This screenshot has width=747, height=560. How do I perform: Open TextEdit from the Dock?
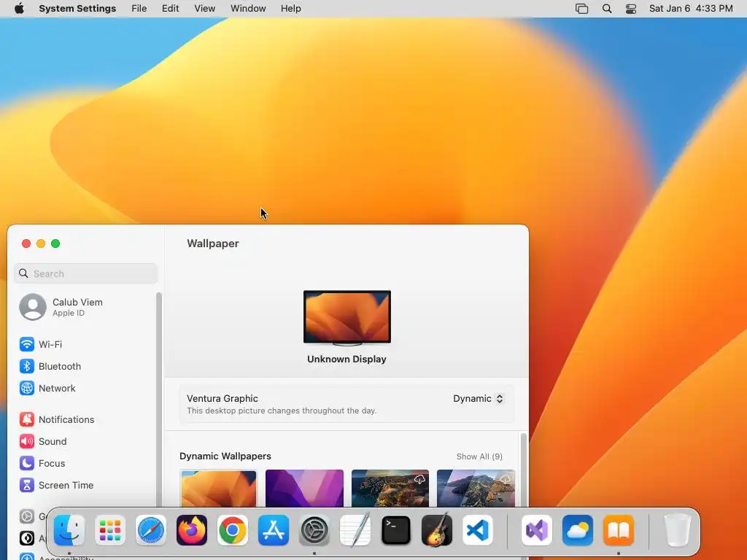tap(355, 530)
